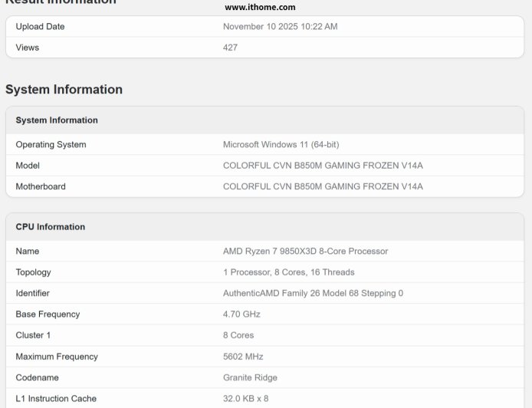This screenshot has width=532, height=408.
Task: Click the CPU Information table header
Action: coord(51,227)
